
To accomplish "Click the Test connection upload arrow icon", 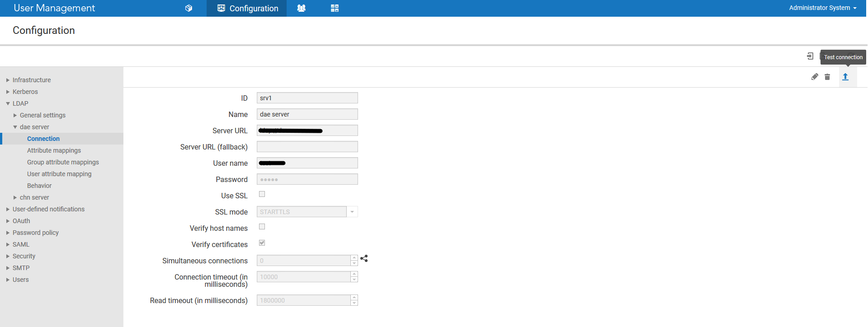I will pos(845,77).
